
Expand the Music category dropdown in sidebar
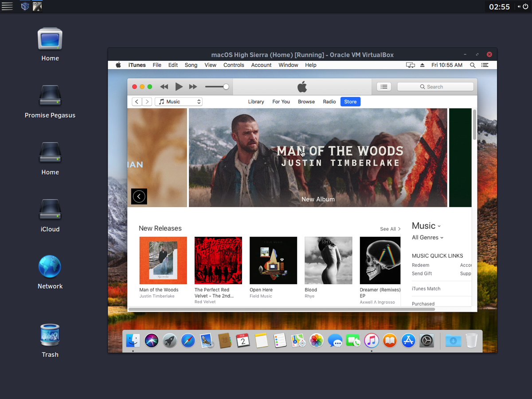[x=426, y=226]
